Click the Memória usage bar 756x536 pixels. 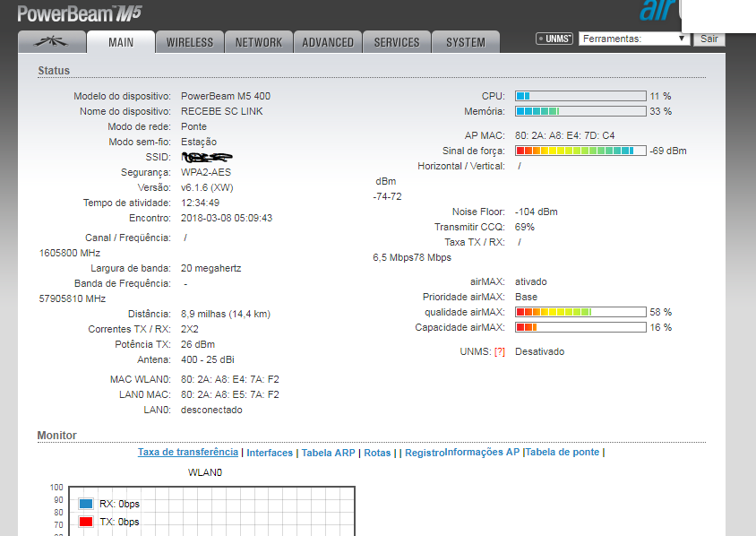(580, 111)
